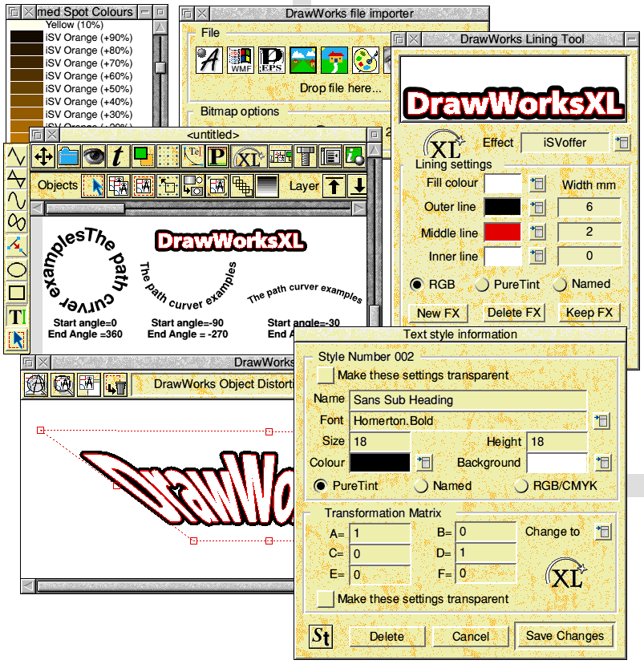Open the Middle line colour popup menu
This screenshot has width=644, height=664.
pos(537,232)
